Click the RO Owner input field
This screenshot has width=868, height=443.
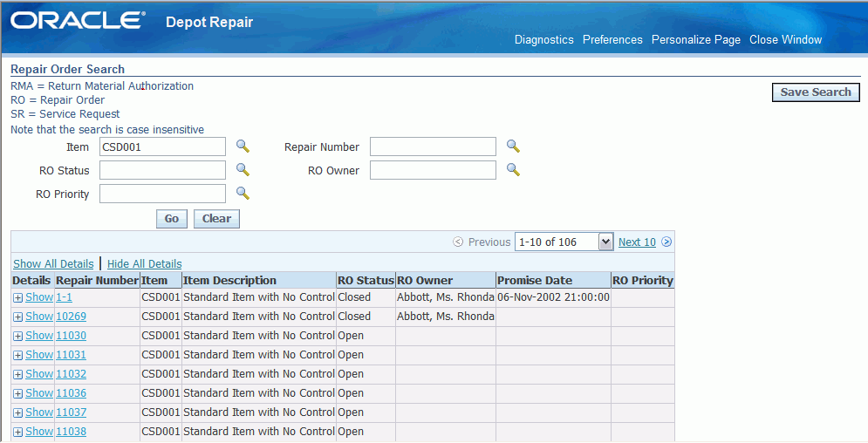coord(433,170)
